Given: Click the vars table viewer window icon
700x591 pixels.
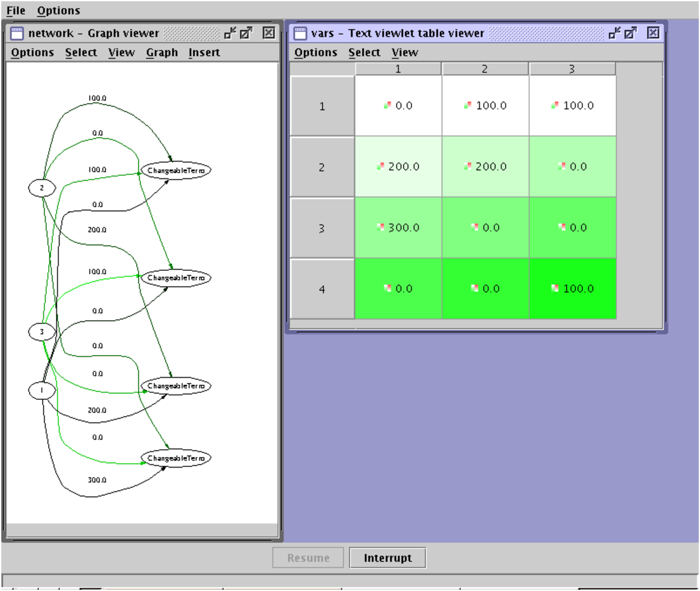Looking at the screenshot, I should point(301,33).
